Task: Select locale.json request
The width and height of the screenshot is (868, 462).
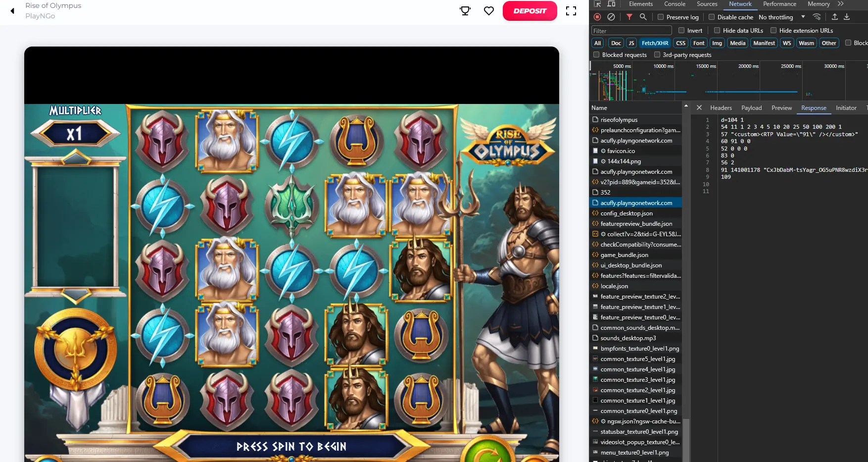Action: click(636, 286)
